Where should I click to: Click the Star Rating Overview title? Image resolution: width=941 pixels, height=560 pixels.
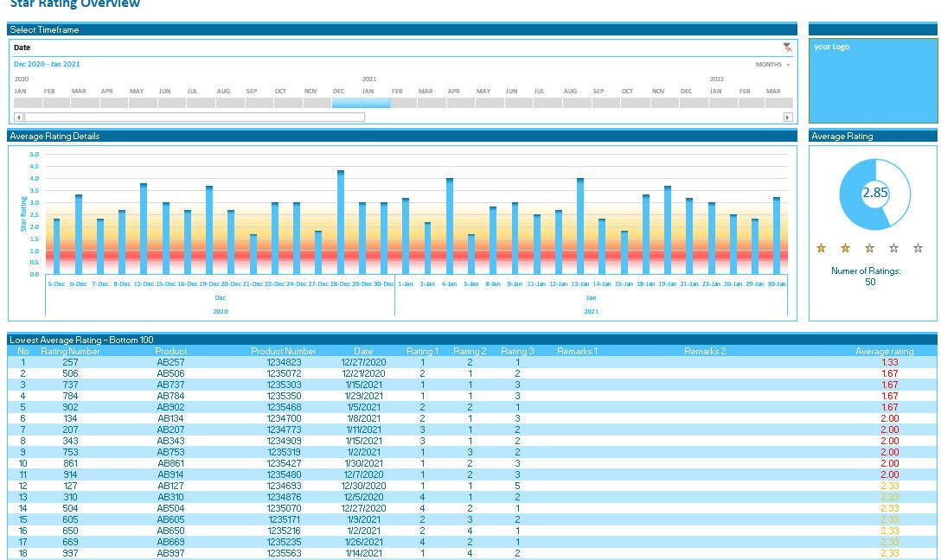76,5
